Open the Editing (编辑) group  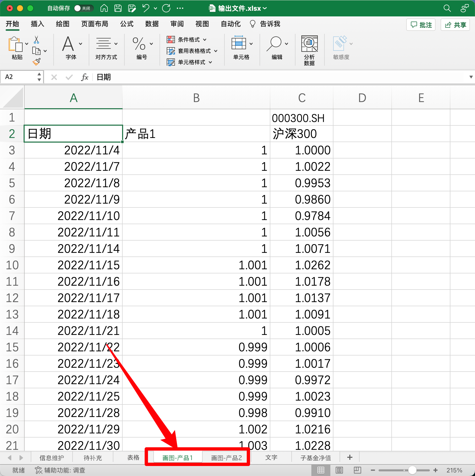(x=277, y=48)
